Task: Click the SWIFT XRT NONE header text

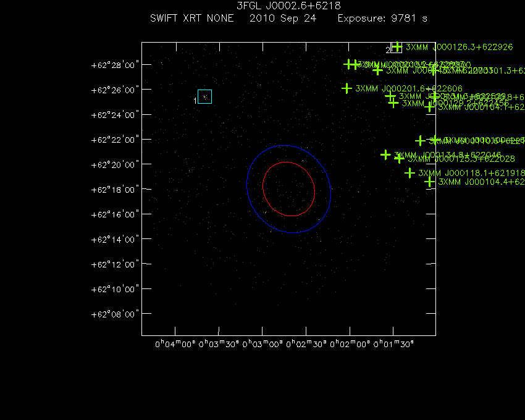Action: click(x=192, y=18)
